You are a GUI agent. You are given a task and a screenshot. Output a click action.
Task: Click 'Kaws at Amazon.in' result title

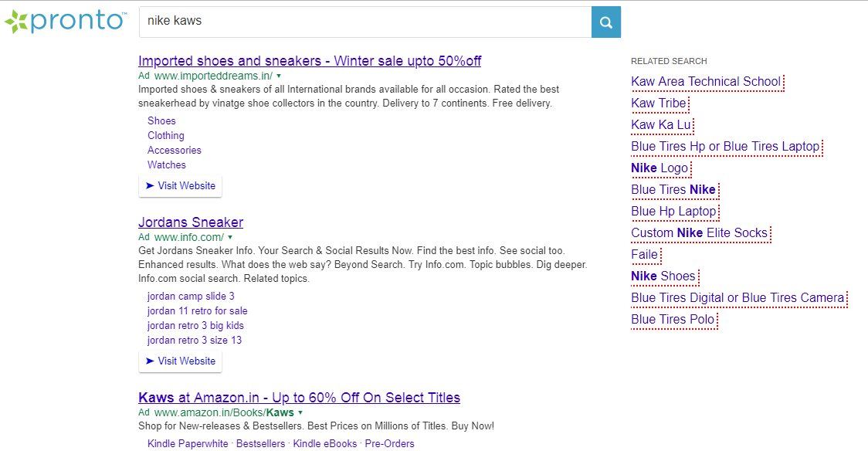(299, 398)
